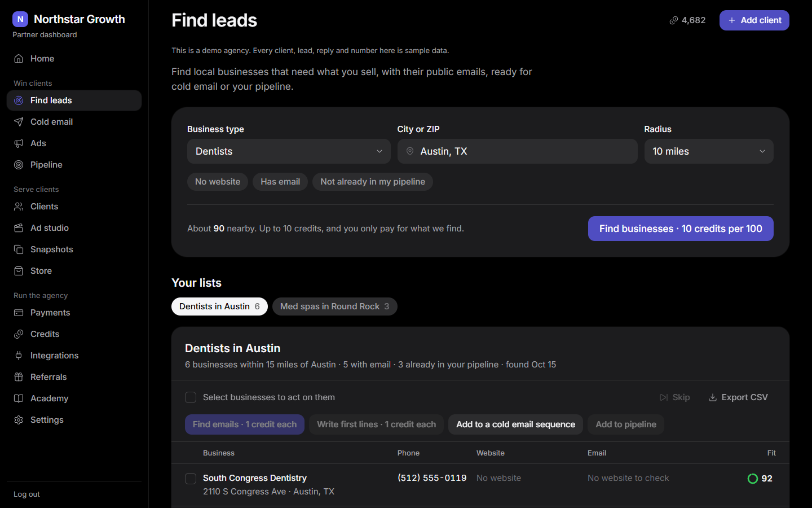Go to Referrals in the sidebar

[x=74, y=377]
